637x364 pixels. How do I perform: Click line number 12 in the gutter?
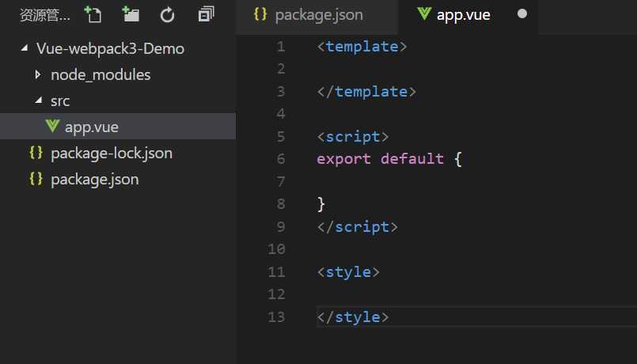276,294
